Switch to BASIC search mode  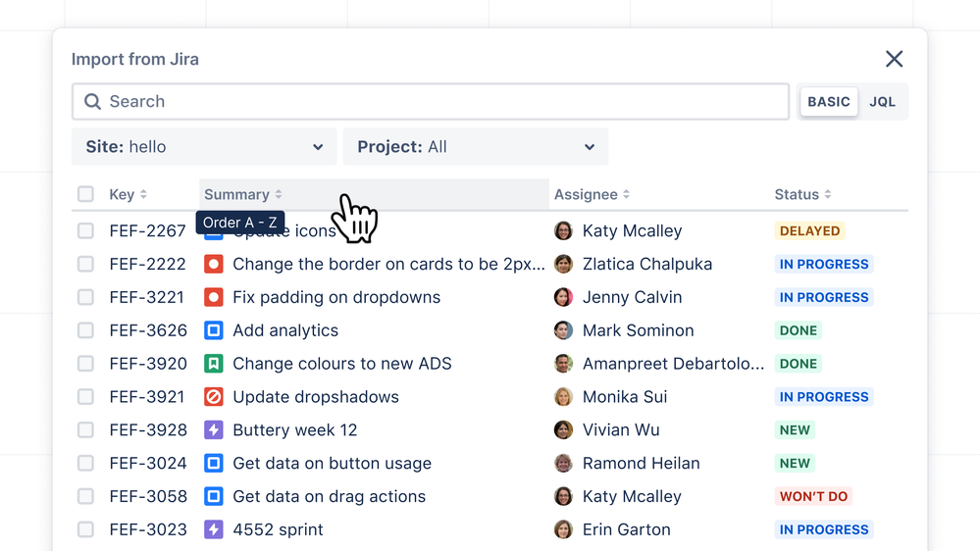[x=829, y=102]
